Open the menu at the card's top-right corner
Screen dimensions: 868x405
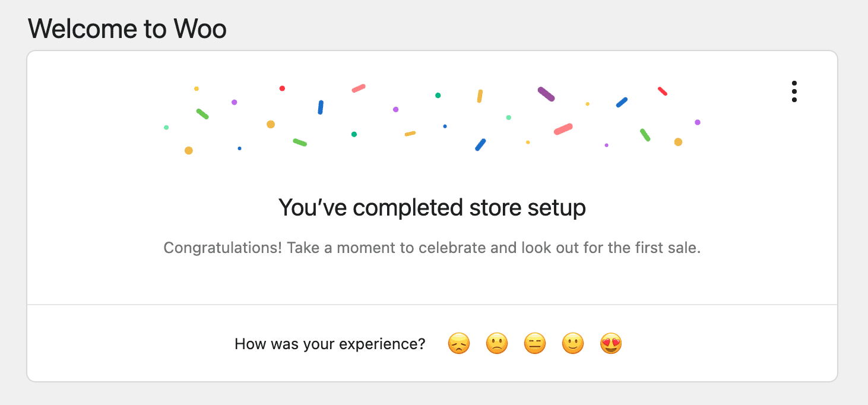(x=794, y=91)
